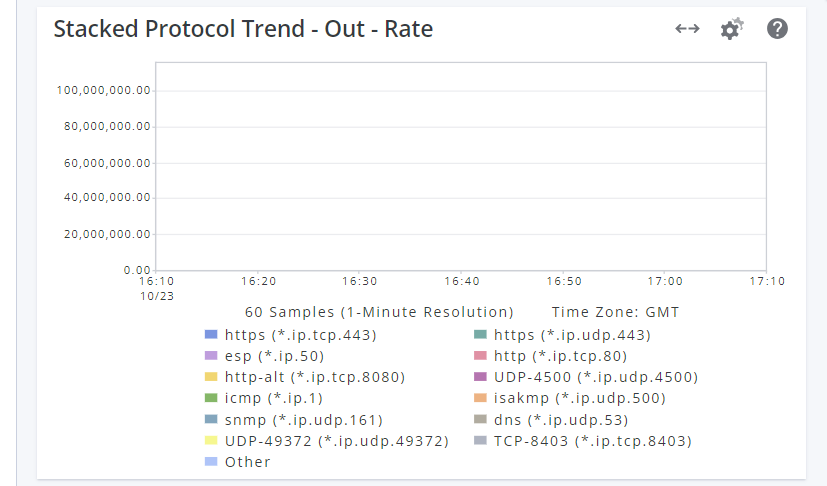Click the Stacked Protocol Trend title
The height and width of the screenshot is (486, 827).
(x=243, y=29)
